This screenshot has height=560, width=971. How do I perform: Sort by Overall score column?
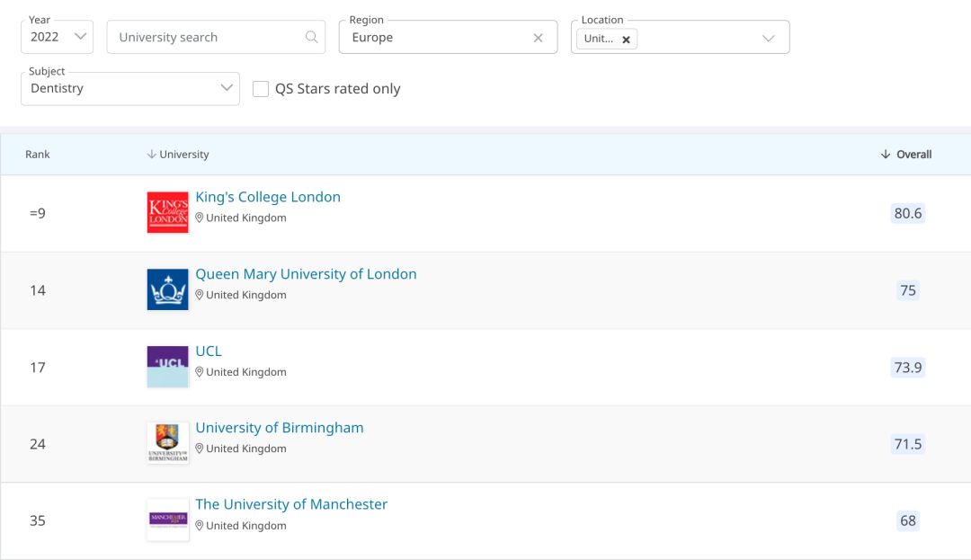pyautogui.click(x=906, y=155)
